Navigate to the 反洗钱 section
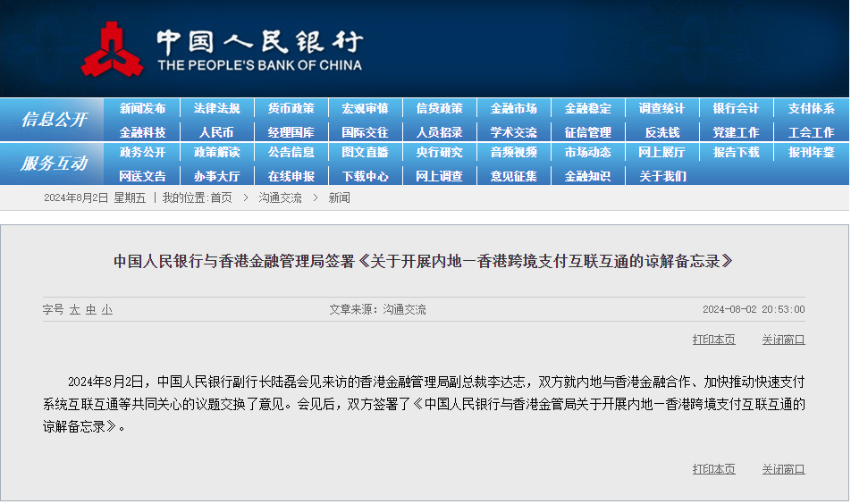This screenshot has height=504, width=851. tap(662, 132)
